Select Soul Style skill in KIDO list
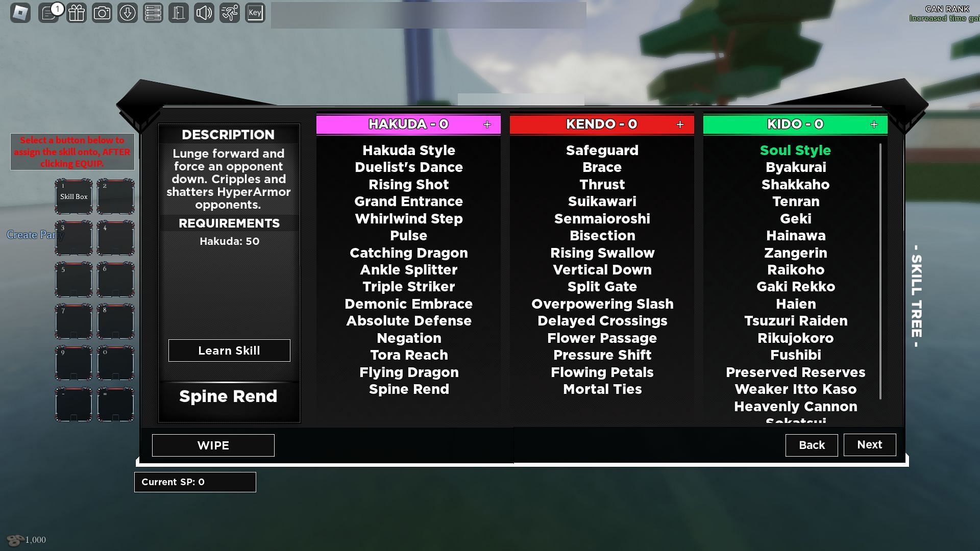This screenshot has width=980, height=551. tap(796, 149)
